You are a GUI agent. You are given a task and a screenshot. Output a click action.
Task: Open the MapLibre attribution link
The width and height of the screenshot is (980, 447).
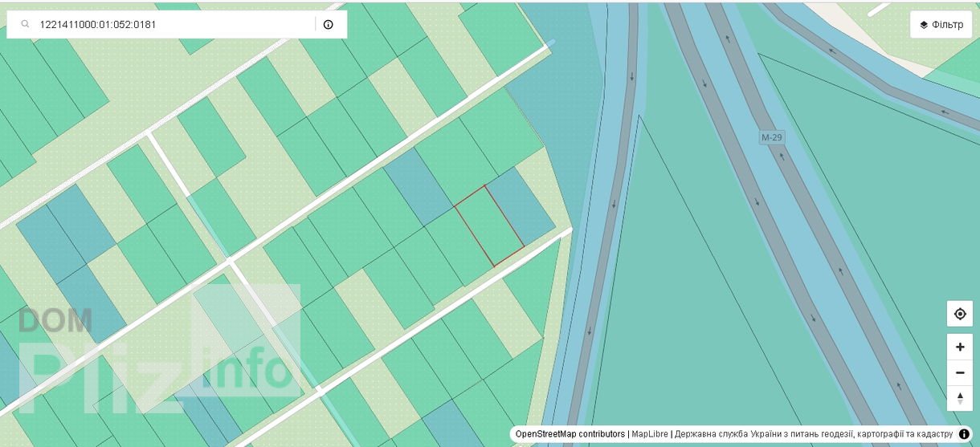point(649,434)
